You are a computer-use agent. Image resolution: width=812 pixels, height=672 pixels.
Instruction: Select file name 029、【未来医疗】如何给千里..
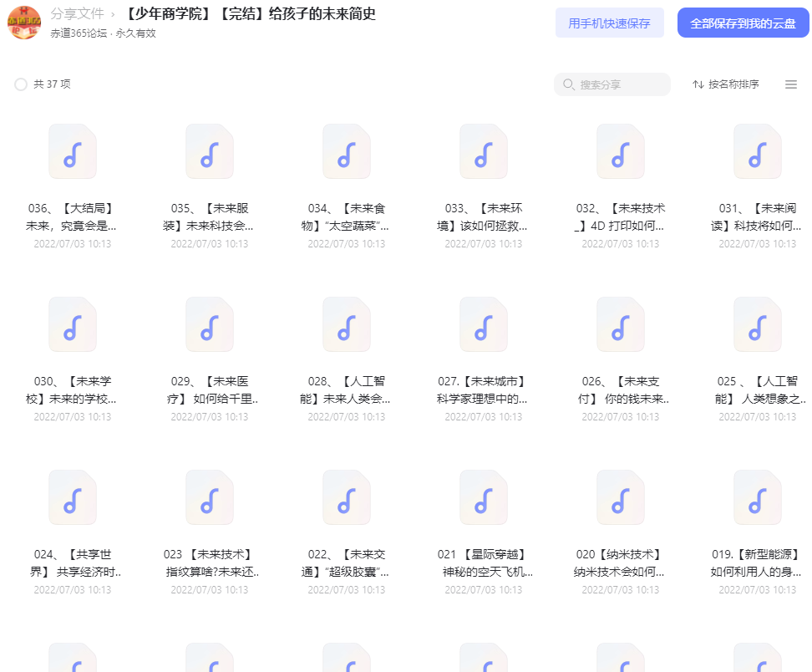[x=212, y=390]
